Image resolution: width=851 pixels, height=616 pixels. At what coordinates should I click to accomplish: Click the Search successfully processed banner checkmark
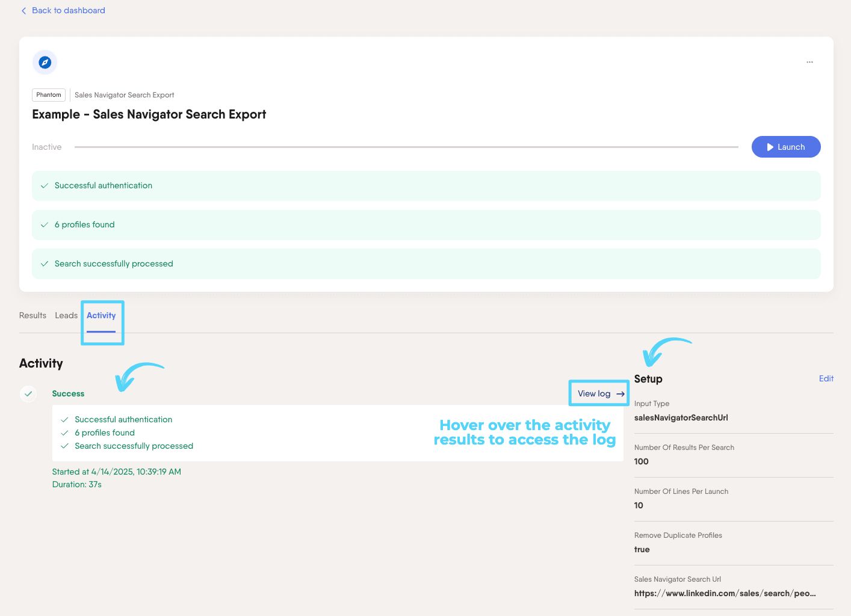pyautogui.click(x=44, y=264)
